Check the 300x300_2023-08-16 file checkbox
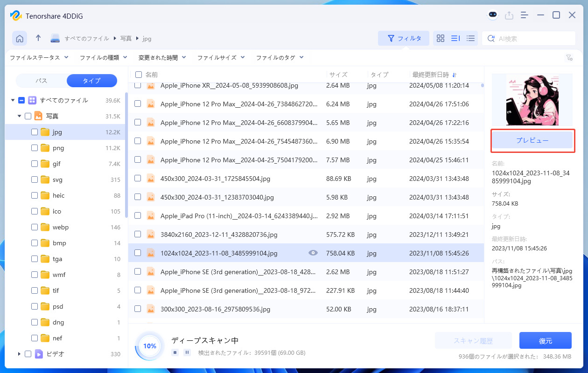Image resolution: width=588 pixels, height=373 pixels. tap(138, 309)
